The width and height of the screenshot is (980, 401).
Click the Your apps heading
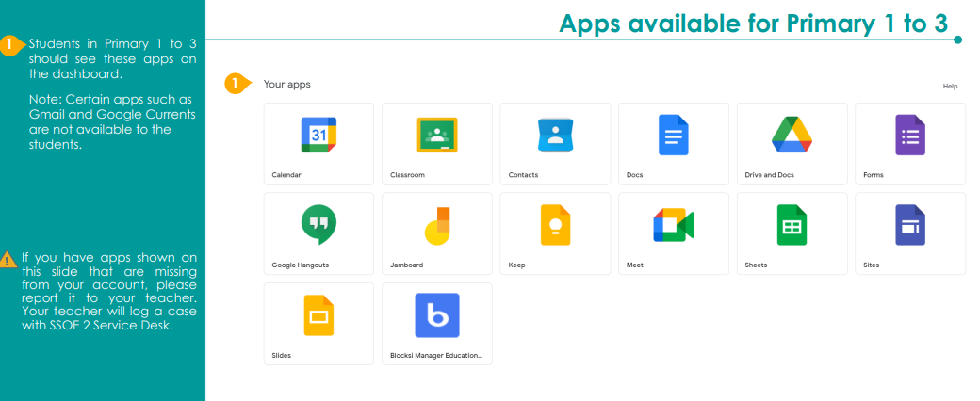(286, 85)
